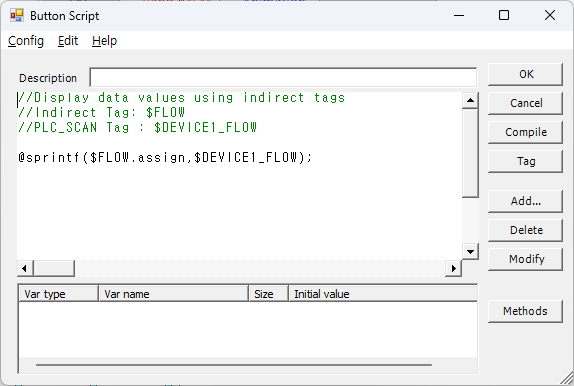This screenshot has height=386, width=574.
Task: Compile the button script
Action: click(x=525, y=132)
